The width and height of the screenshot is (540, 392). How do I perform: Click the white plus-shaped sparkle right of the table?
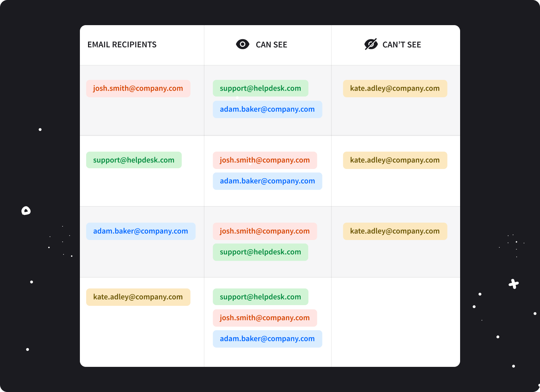click(x=513, y=284)
